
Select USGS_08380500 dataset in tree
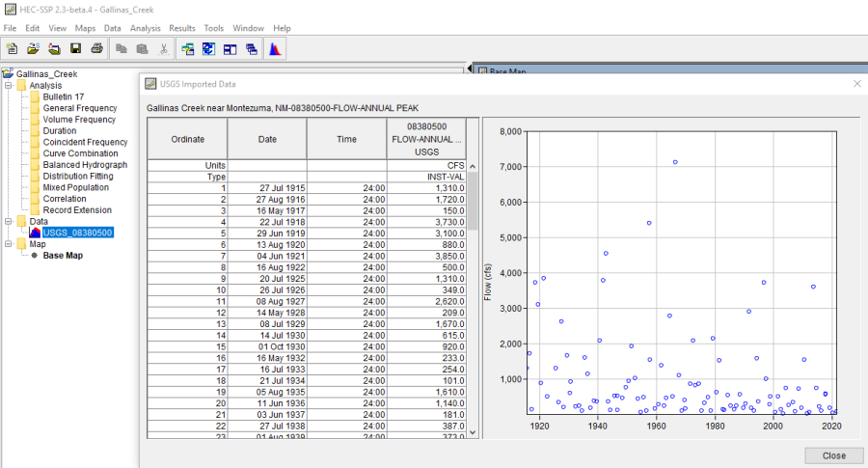pos(77,233)
